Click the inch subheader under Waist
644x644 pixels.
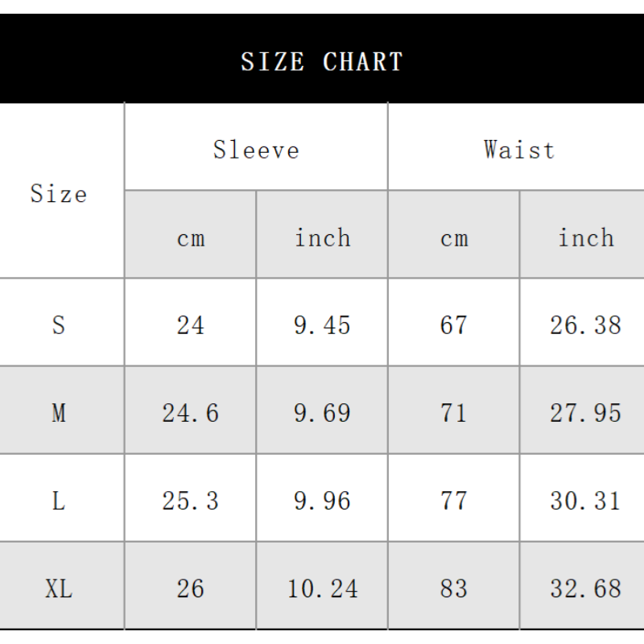[586, 238]
